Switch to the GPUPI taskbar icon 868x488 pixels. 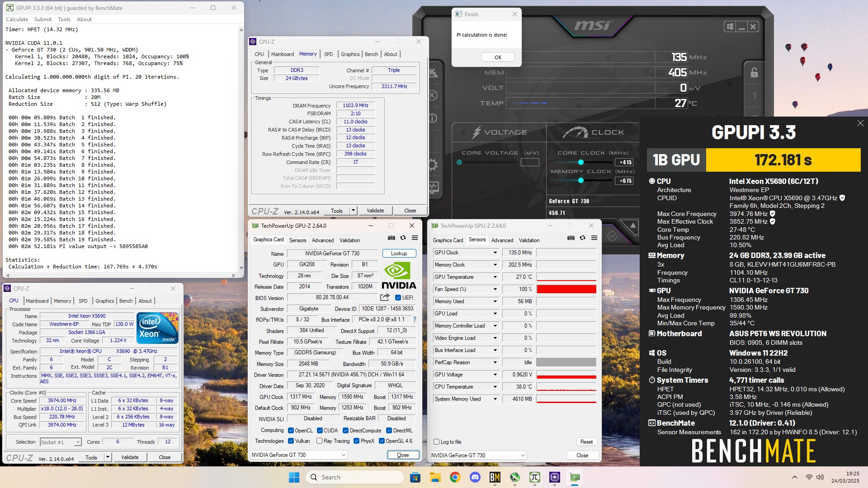(534, 477)
